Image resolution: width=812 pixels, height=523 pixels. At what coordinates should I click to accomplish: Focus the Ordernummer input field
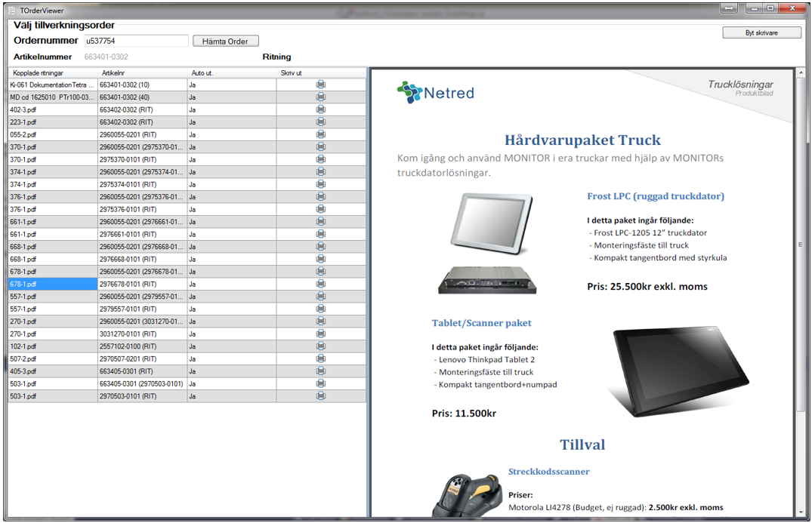pos(136,41)
